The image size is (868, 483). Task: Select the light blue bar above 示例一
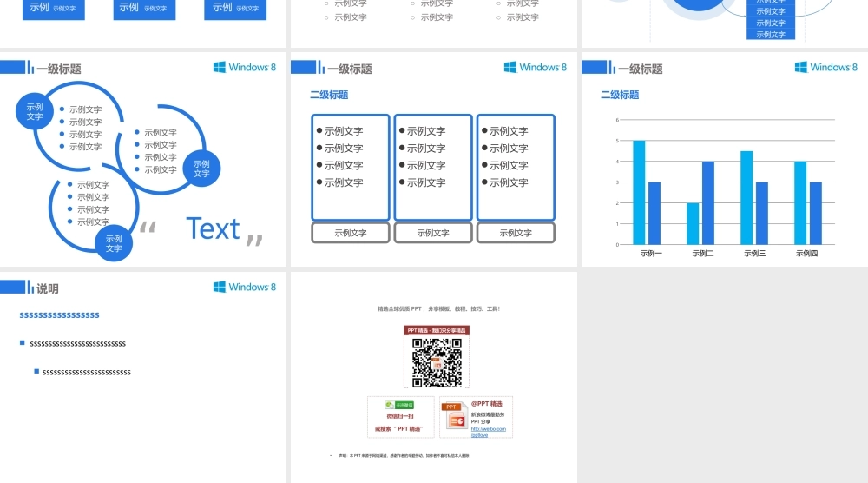[639, 192]
